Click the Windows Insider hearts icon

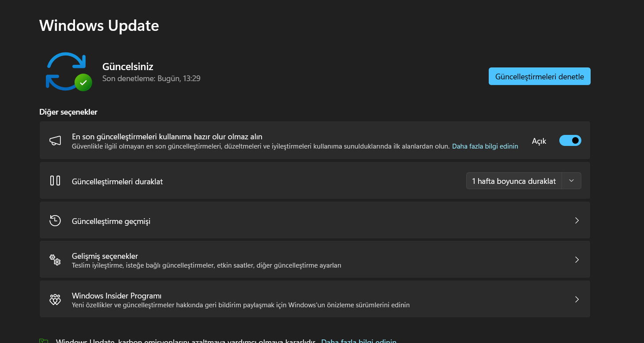tap(55, 299)
